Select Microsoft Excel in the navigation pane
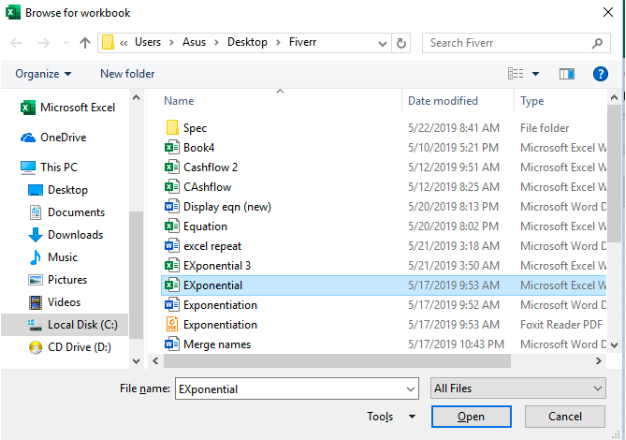 click(68, 107)
